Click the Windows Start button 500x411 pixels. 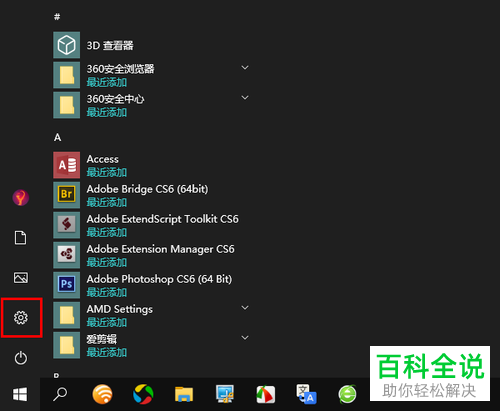coord(20,395)
